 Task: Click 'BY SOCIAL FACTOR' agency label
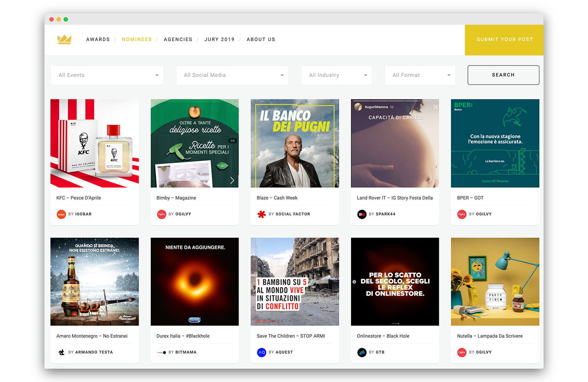click(x=289, y=214)
